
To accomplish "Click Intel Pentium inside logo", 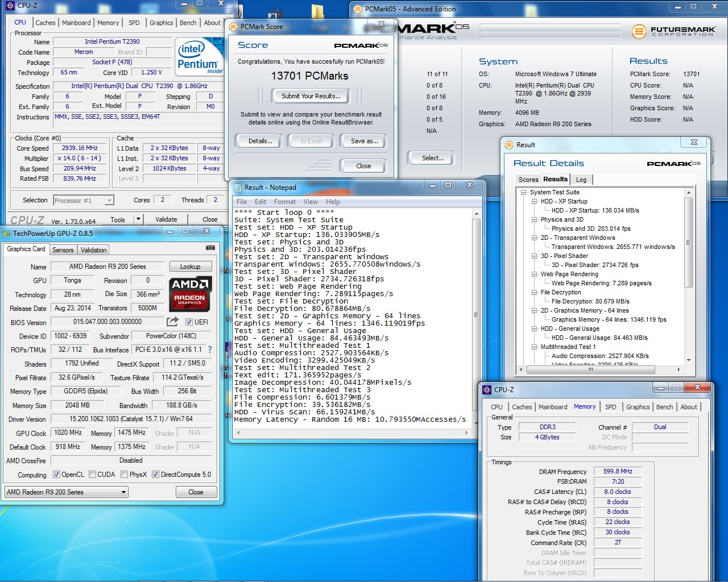I will pos(199,57).
